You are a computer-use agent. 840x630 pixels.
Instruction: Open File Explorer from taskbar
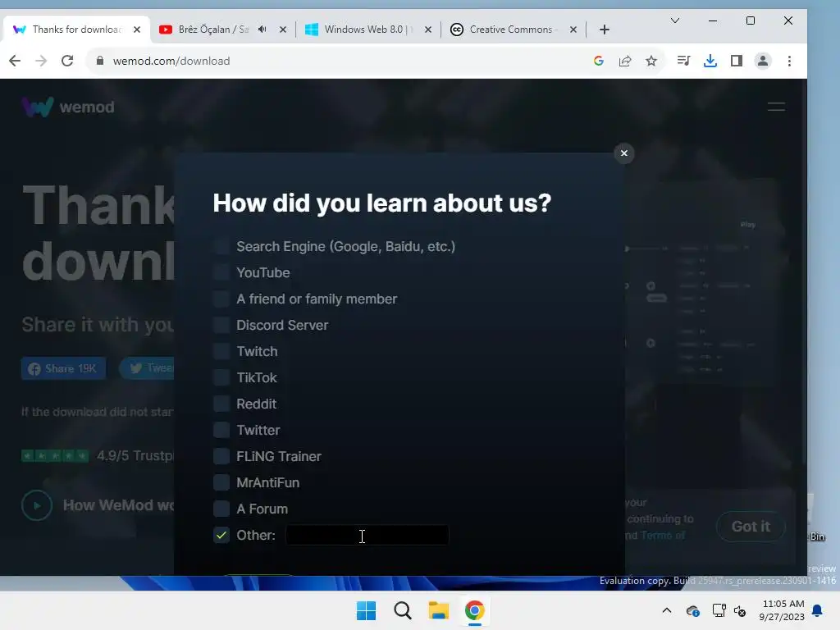coord(438,610)
